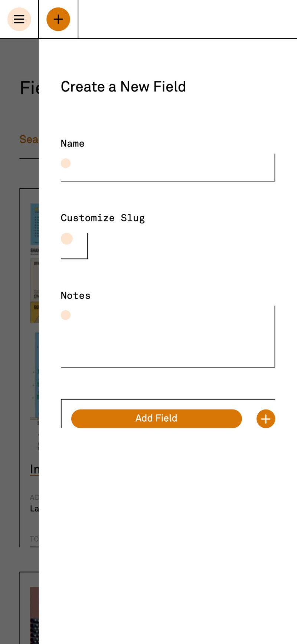Click the first card's thumbnail behind the panel
The width and height of the screenshot is (297, 644).
click(35, 260)
